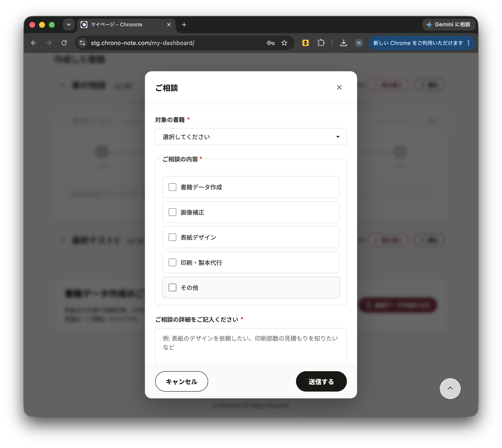Screen dimensions: 502x448
Task: Reload the page with the refresh icon
Action: point(64,43)
